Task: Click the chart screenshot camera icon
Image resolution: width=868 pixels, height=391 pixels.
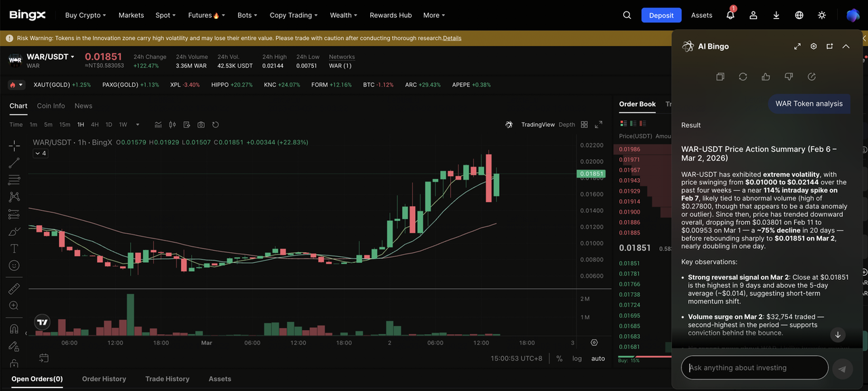Action: click(x=201, y=125)
